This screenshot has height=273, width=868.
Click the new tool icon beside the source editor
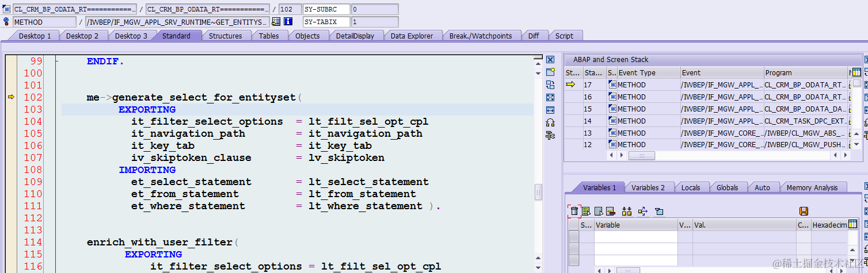click(x=550, y=72)
